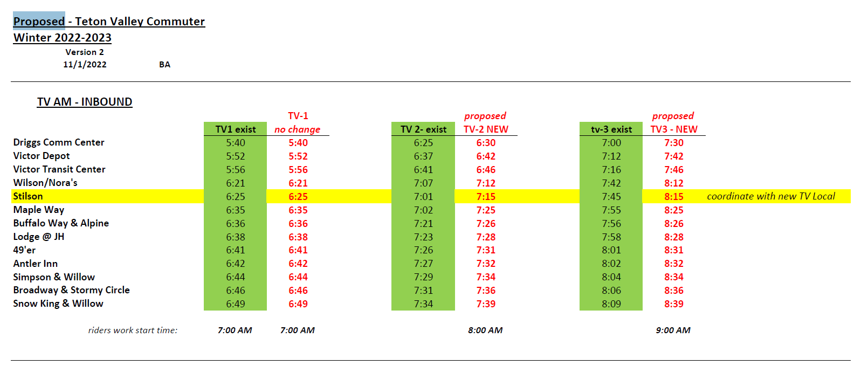Click the "no change" label under TV-1

click(297, 129)
